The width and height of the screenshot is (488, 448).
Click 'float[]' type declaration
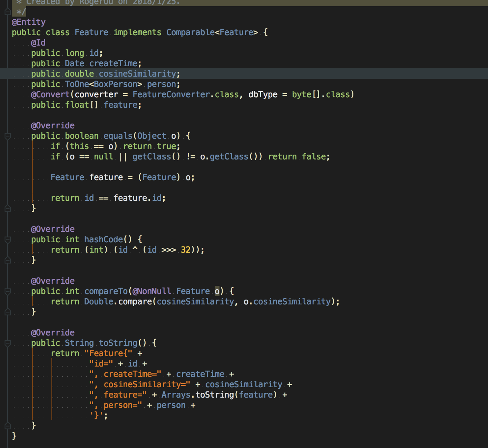pyautogui.click(x=82, y=105)
